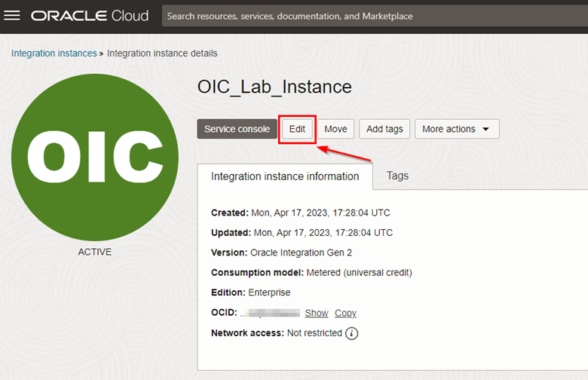This screenshot has height=380, width=588.
Task: Click the Created date value
Action: click(x=320, y=213)
